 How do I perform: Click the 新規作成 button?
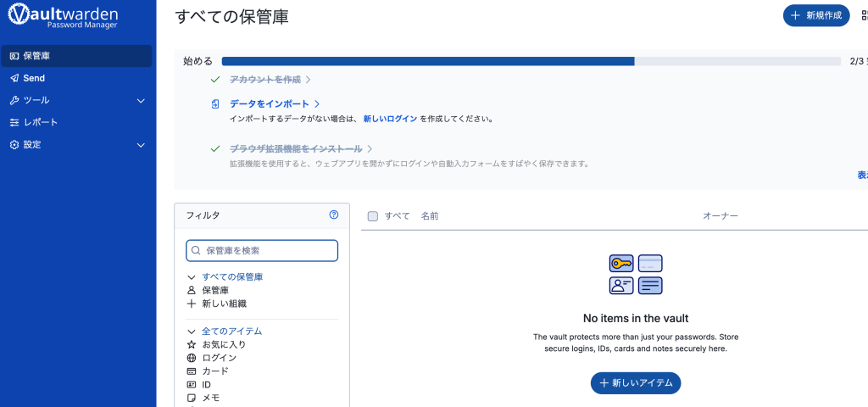tap(815, 15)
